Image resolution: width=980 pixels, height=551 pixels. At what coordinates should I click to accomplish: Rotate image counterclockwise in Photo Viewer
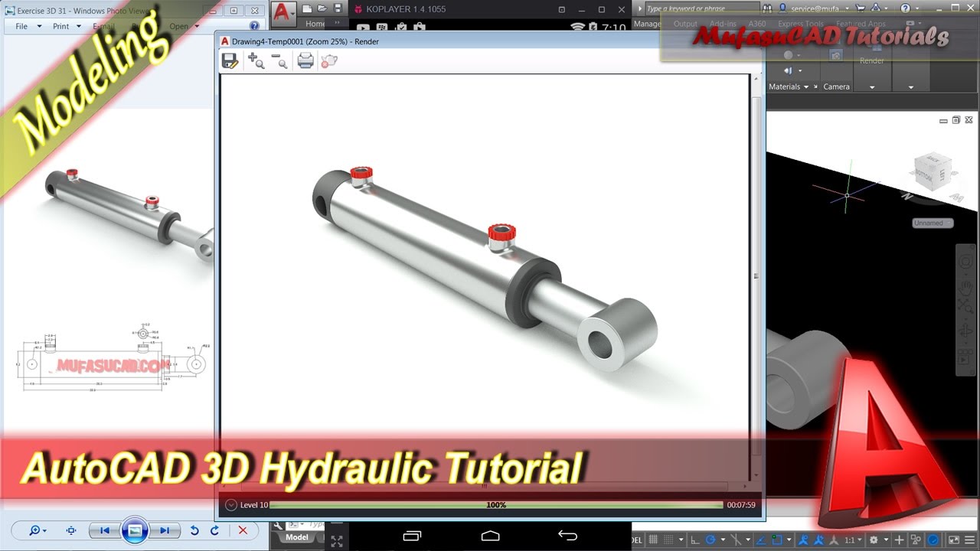click(x=194, y=530)
